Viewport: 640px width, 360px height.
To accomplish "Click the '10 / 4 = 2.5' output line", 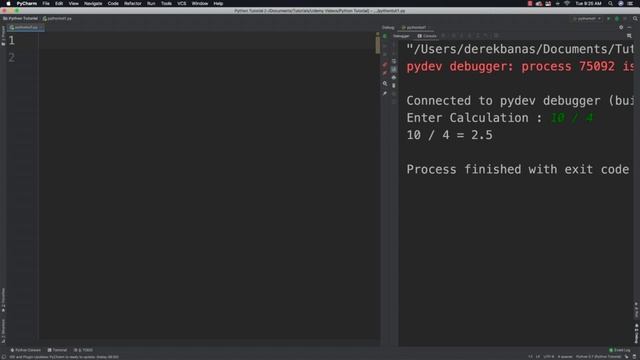I will (x=449, y=135).
